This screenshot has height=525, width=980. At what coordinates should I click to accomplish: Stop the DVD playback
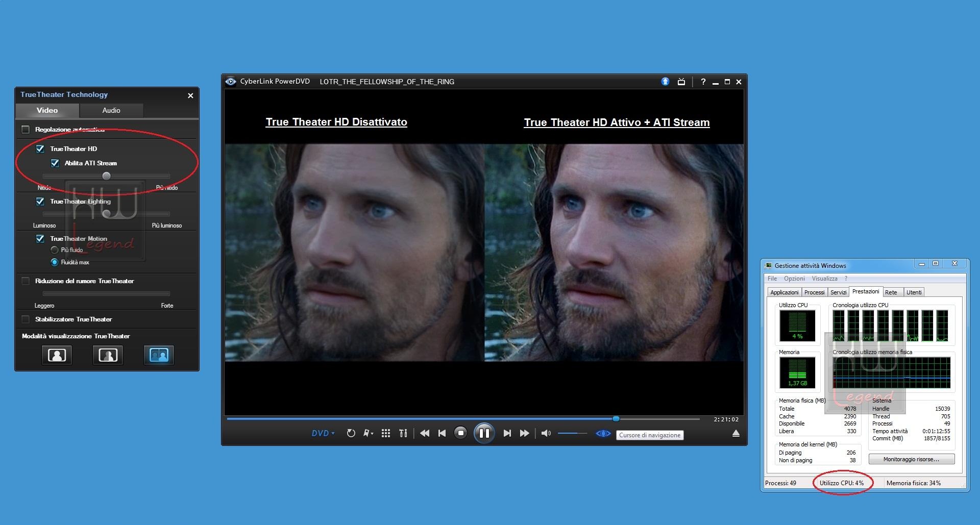click(460, 433)
